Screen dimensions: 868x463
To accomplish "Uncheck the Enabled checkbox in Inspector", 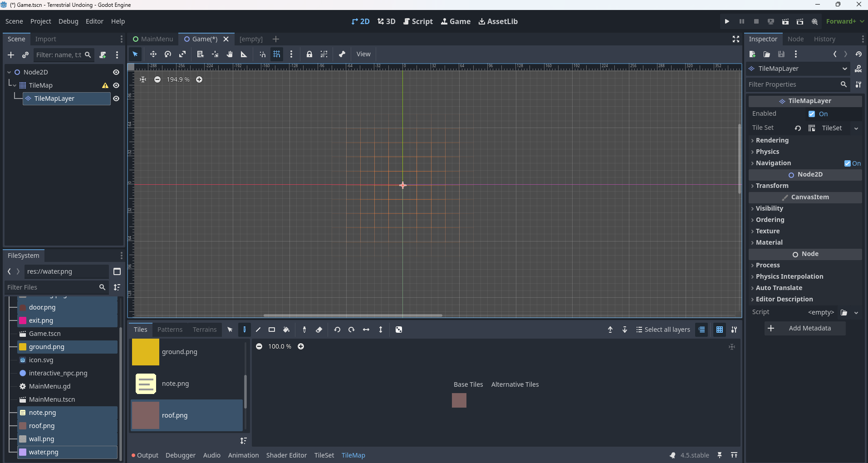I will pos(812,114).
